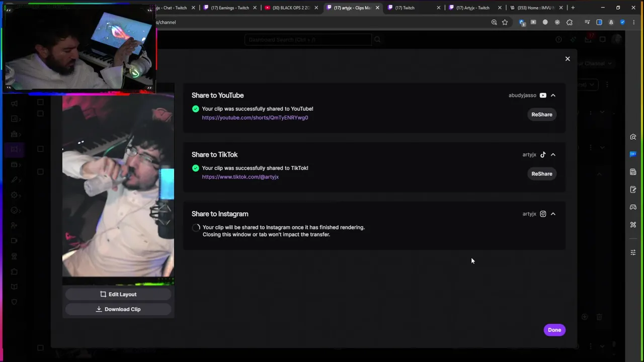Open the game controller sidebar icon
644x362 pixels.
point(633,207)
